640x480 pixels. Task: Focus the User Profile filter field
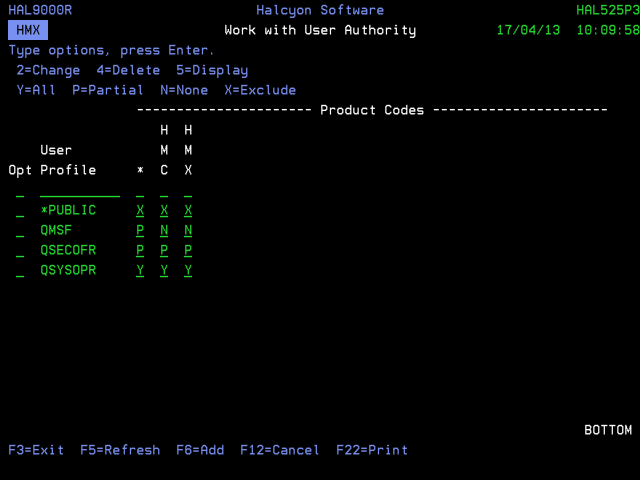[x=80, y=191]
